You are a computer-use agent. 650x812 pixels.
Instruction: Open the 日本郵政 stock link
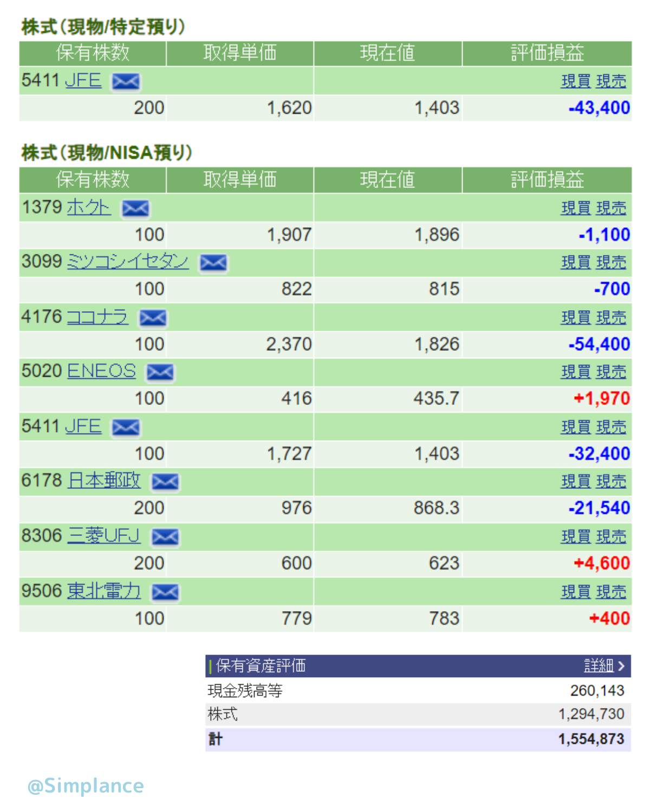coord(104,481)
